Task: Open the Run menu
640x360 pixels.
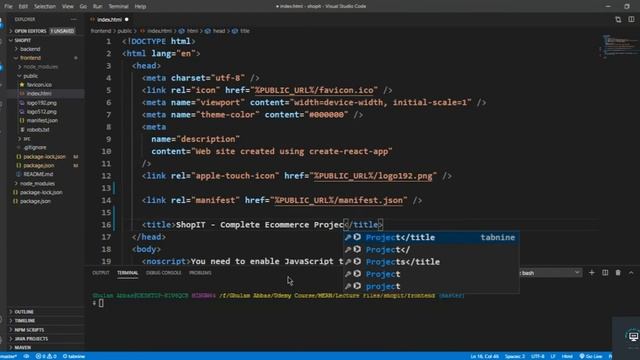Action: click(x=98, y=7)
